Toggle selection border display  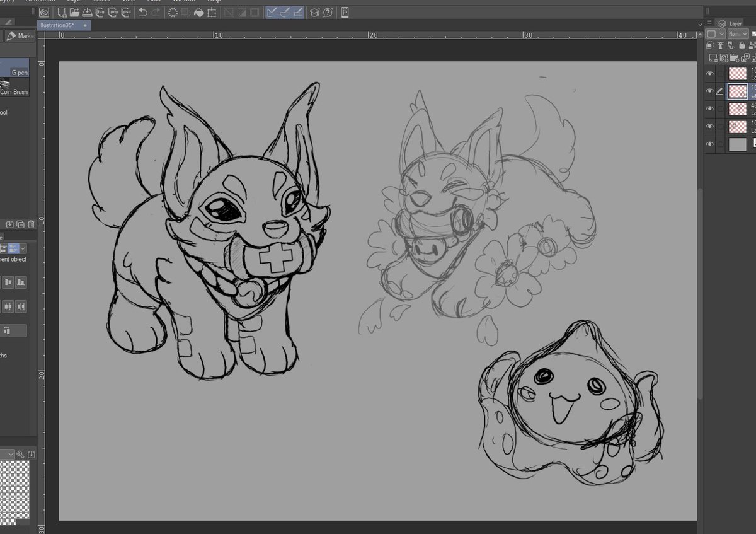[255, 13]
